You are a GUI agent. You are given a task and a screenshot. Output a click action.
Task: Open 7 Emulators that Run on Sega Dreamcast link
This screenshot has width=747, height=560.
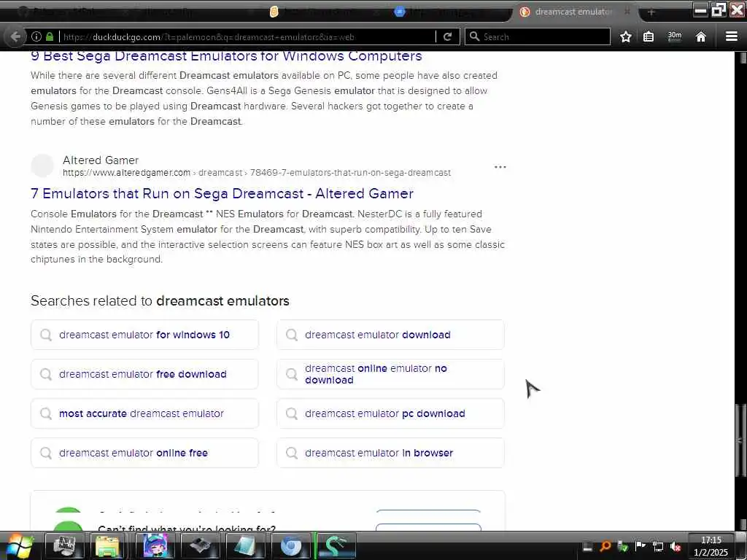[x=222, y=193]
